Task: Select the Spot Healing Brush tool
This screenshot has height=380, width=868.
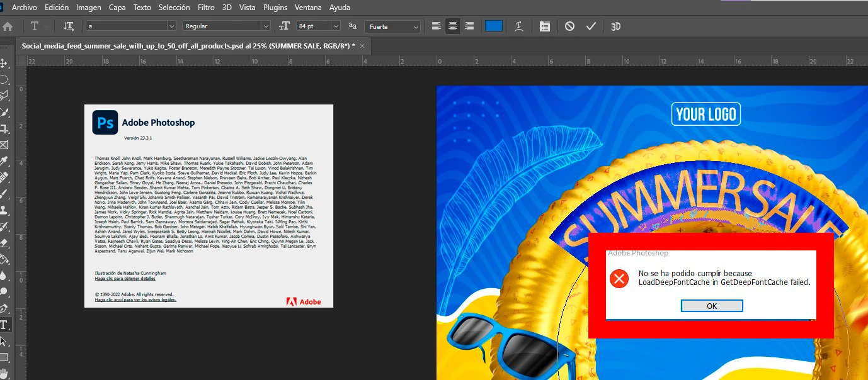Action: coord(4,178)
